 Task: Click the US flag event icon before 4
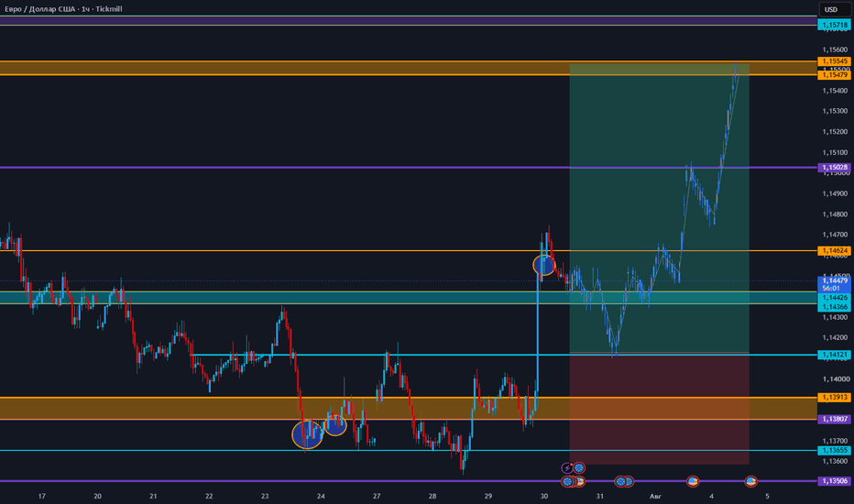(x=693, y=482)
